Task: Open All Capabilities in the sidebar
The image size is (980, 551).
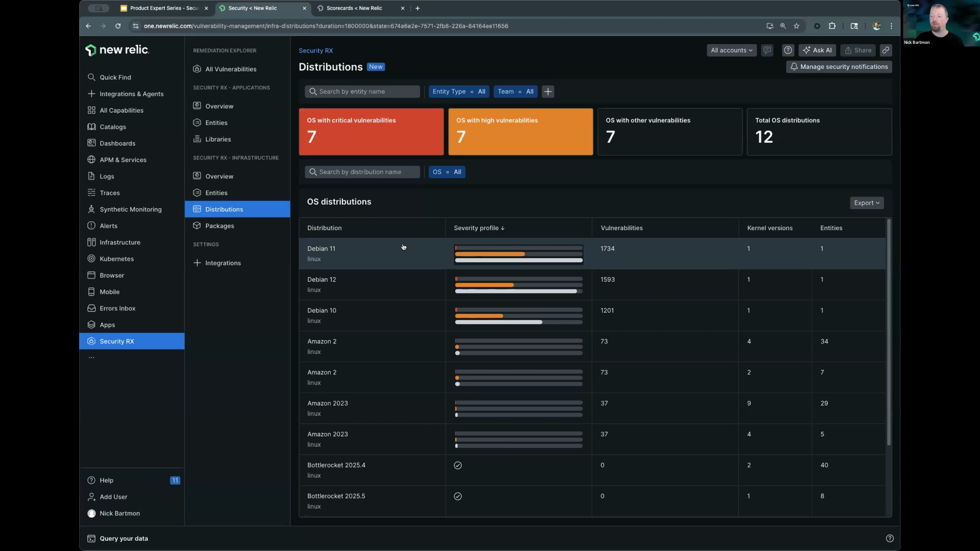Action: tap(121, 110)
